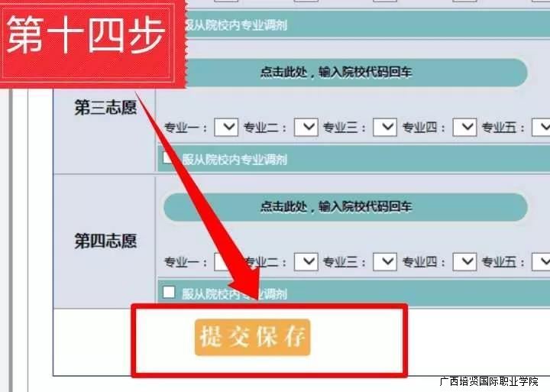Screen dimensions: 550x392
Task: Click the top 服从院校内专业调剂 bar
Action: click(367, 24)
